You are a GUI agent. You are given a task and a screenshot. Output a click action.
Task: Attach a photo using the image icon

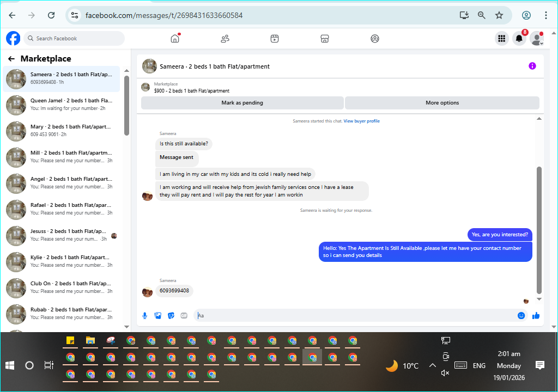pyautogui.click(x=158, y=316)
